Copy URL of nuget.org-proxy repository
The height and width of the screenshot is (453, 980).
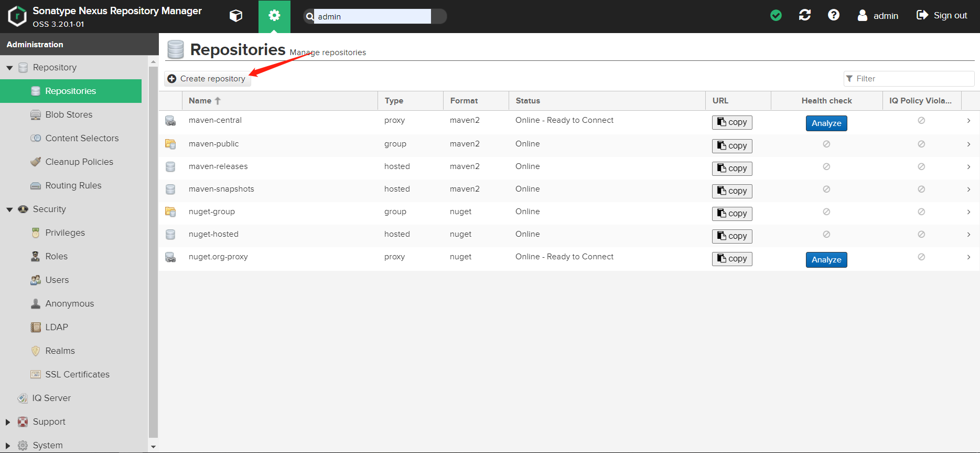[732, 259]
